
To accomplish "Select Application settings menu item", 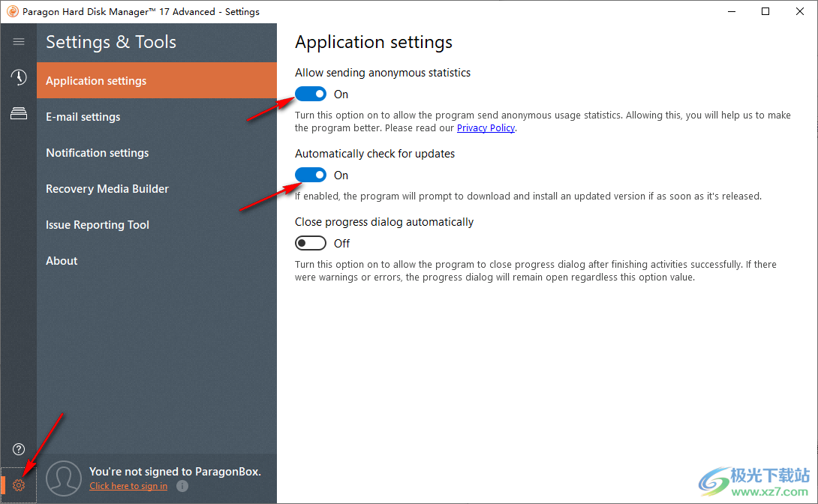I will (157, 80).
